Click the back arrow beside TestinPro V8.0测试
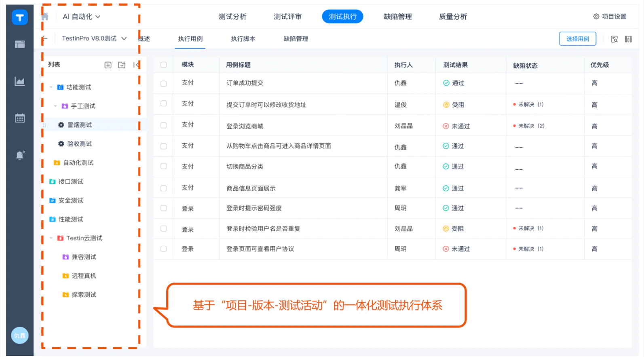Image resolution: width=644 pixels, height=357 pixels. pos(44,38)
